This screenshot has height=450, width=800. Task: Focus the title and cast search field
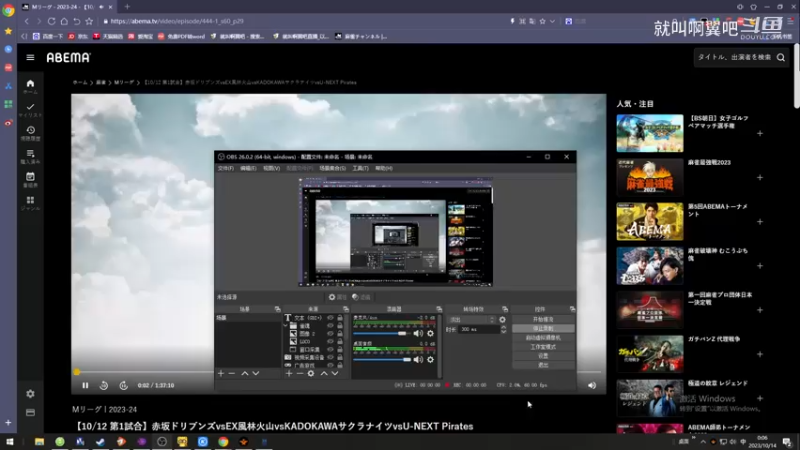[x=734, y=58]
